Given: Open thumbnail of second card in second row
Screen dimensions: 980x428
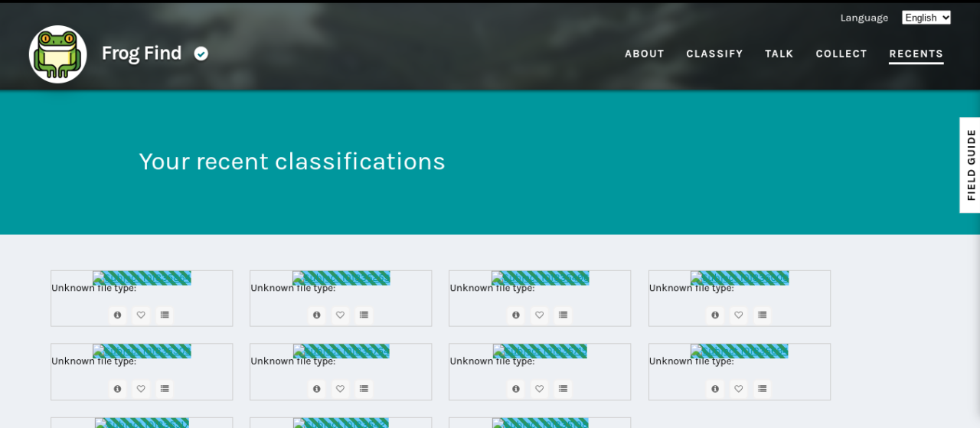Looking at the screenshot, I should click(341, 351).
